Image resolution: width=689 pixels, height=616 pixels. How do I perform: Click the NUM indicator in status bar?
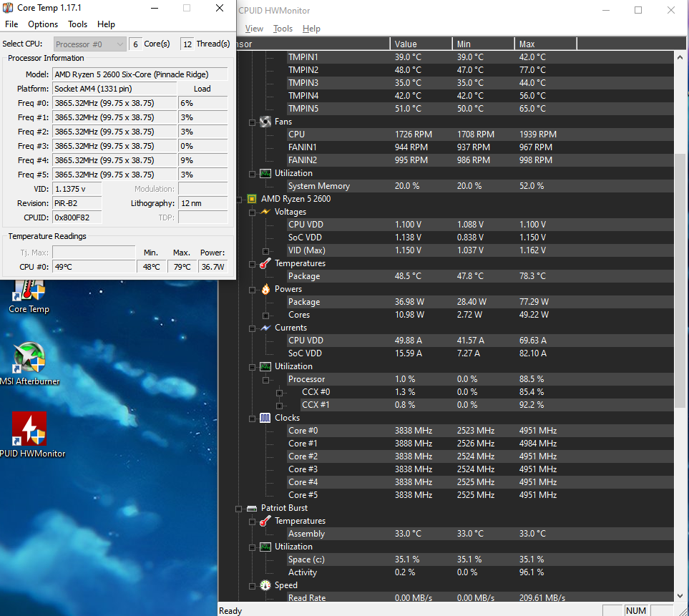(636, 610)
